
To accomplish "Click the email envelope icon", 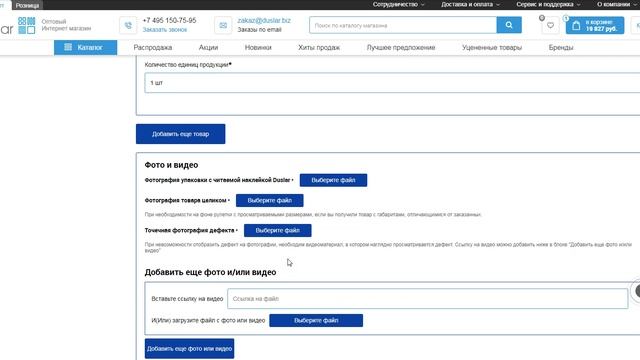I will pyautogui.click(x=223, y=25).
